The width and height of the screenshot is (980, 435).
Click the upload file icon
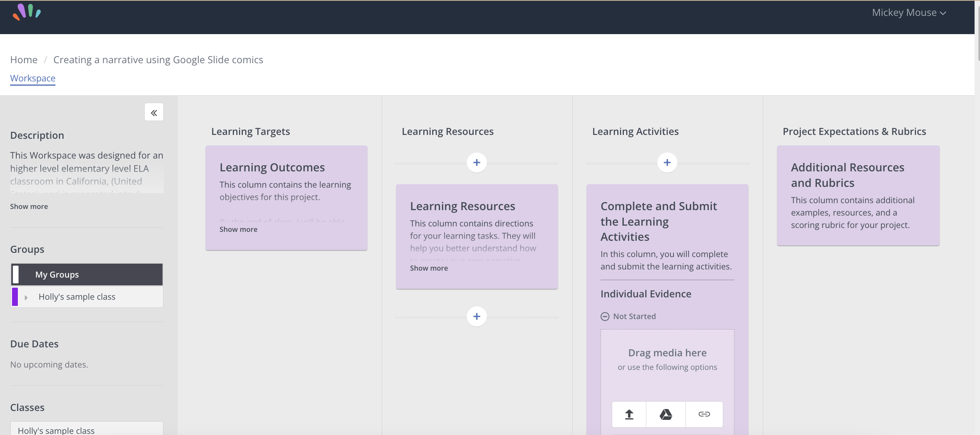pyautogui.click(x=629, y=414)
